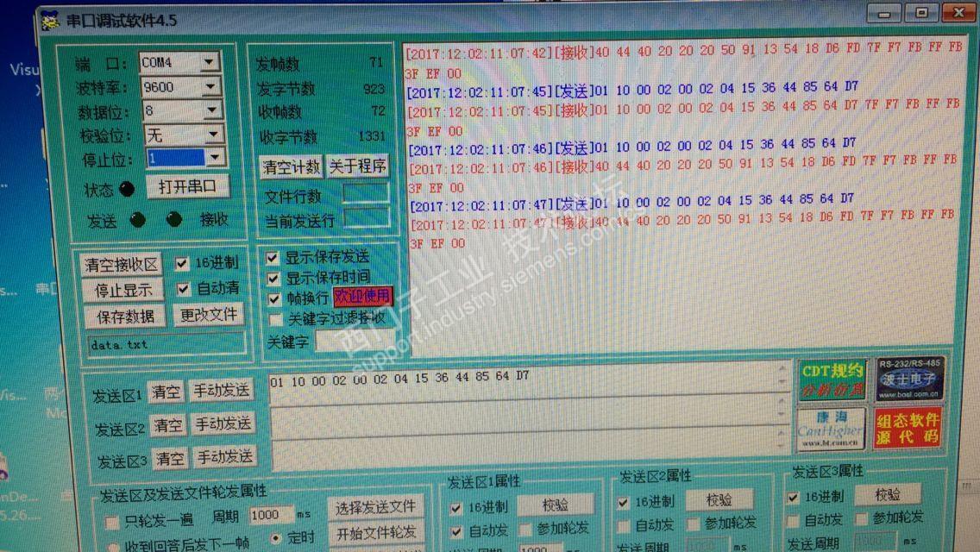This screenshot has height=552, width=980.
Task: Click the 组态软件源代码 banner
Action: pyautogui.click(x=908, y=428)
